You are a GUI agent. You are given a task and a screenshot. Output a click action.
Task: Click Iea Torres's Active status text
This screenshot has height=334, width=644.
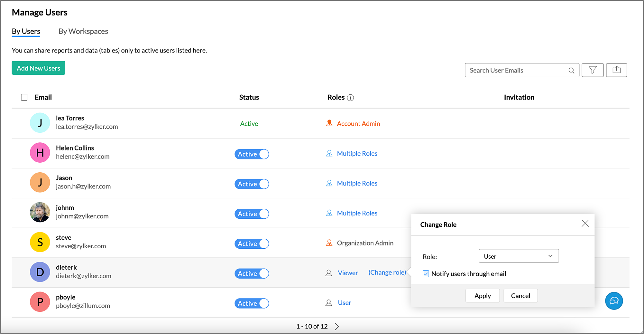249,124
